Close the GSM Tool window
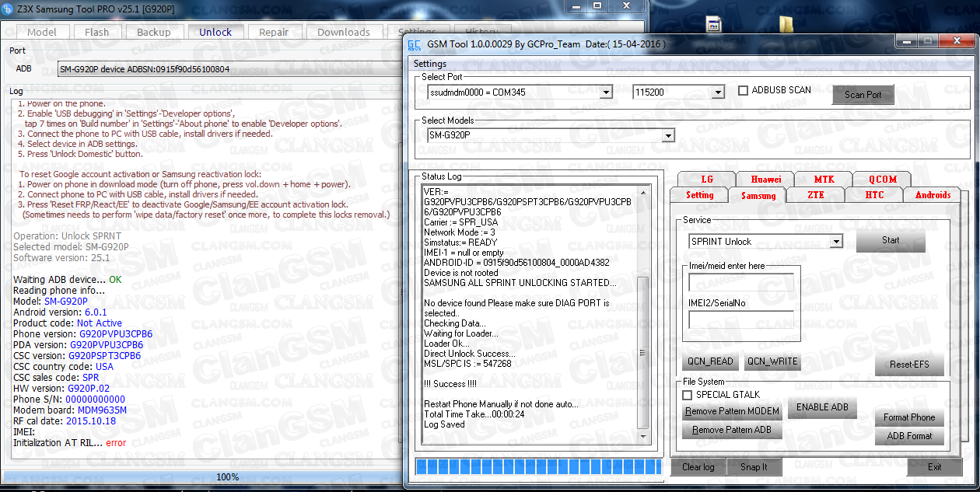Image resolution: width=980 pixels, height=492 pixels. click(956, 42)
